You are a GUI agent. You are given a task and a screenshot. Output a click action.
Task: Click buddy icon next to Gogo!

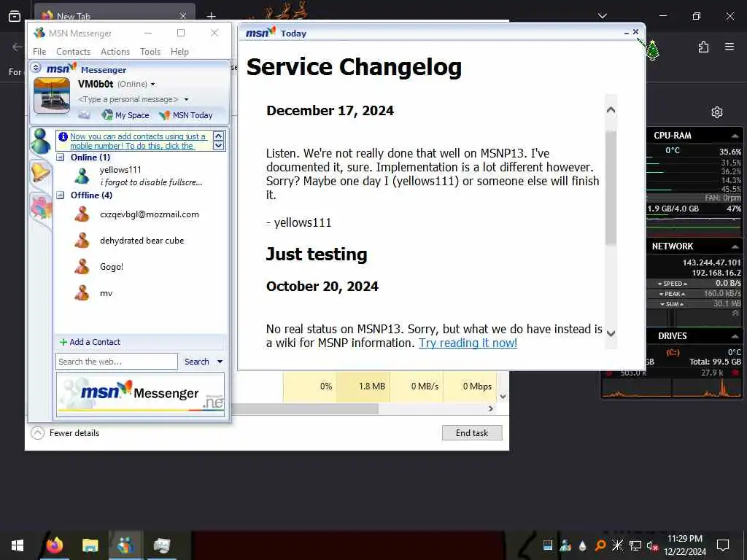click(82, 267)
